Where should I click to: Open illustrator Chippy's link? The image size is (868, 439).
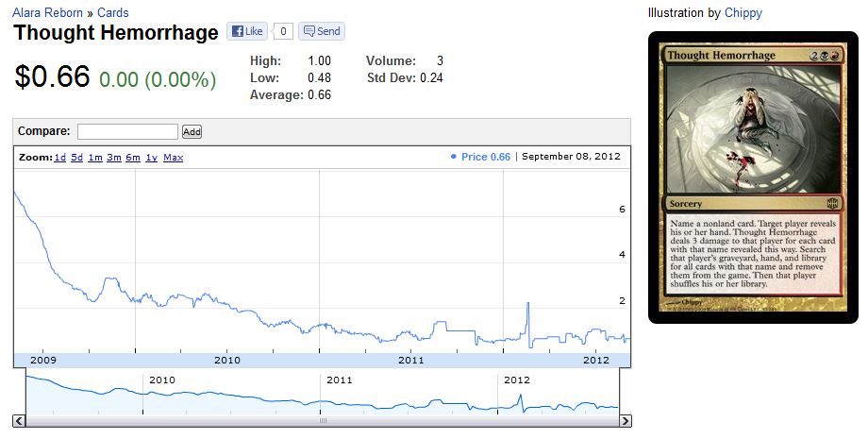coord(743,13)
